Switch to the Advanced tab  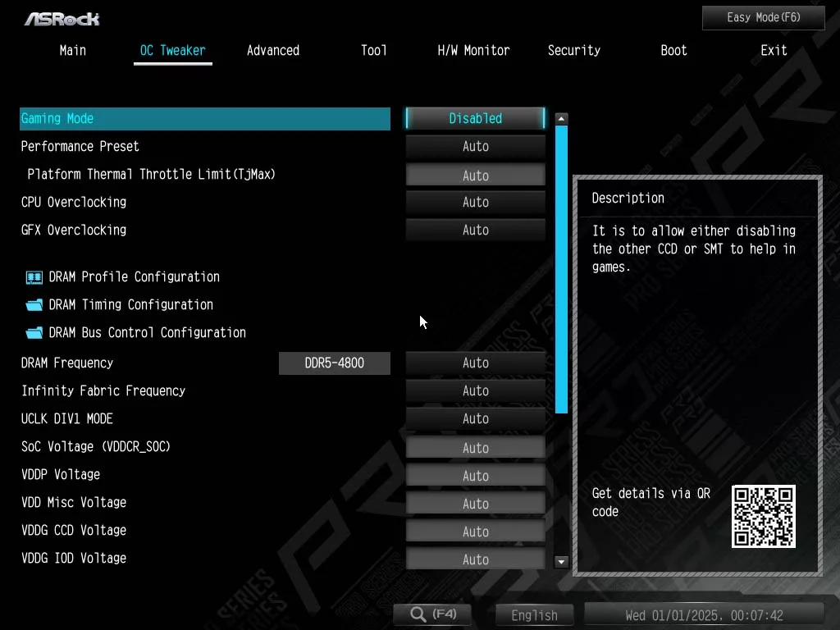(273, 51)
